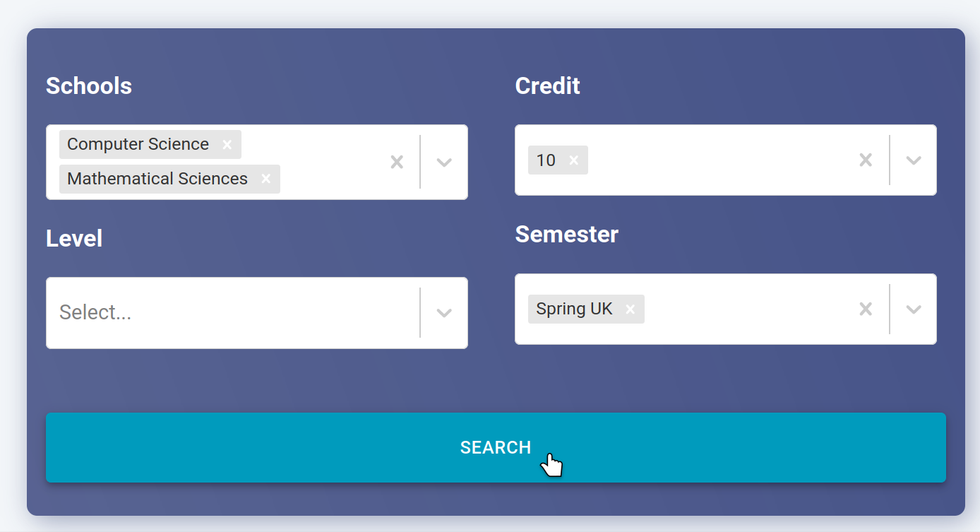Click the Level Select... placeholder field
Viewport: 980px width, 532px height.
[233, 313]
